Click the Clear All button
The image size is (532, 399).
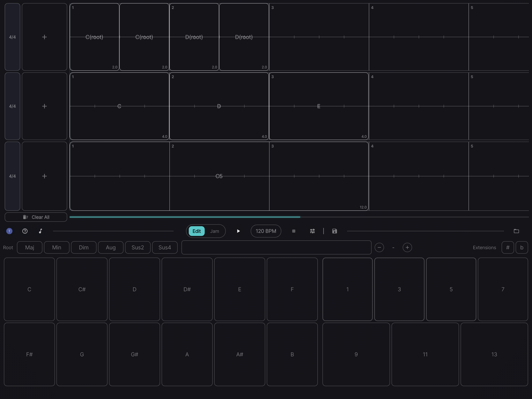click(x=36, y=217)
